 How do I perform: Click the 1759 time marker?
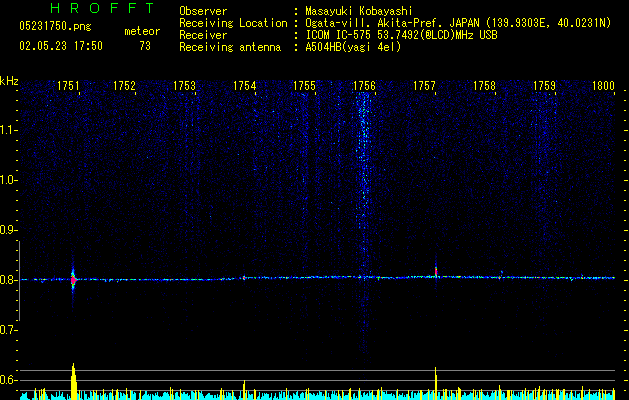(x=544, y=86)
